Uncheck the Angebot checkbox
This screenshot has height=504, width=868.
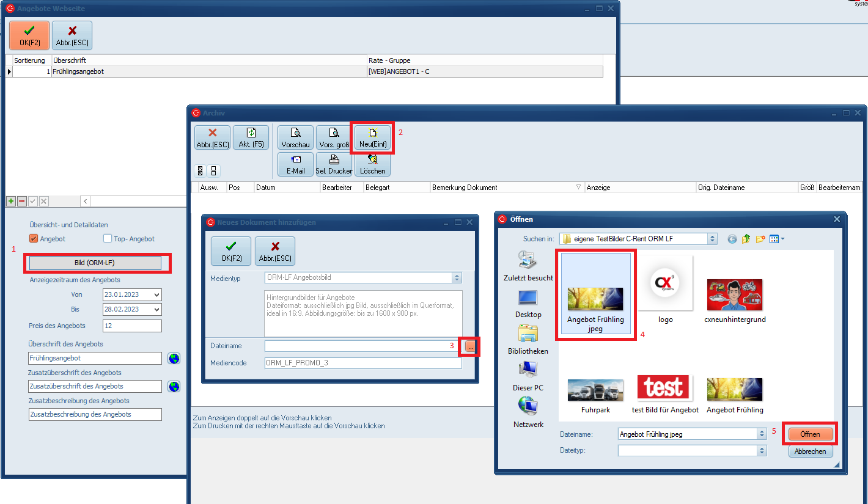(34, 239)
